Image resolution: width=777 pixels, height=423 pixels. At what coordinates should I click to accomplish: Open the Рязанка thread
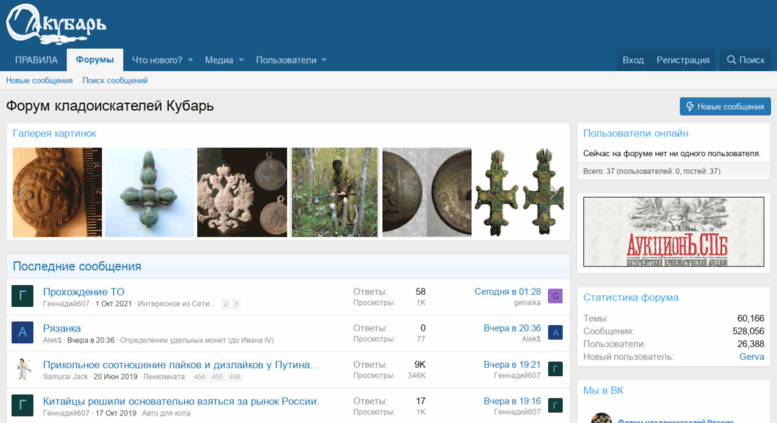(61, 328)
